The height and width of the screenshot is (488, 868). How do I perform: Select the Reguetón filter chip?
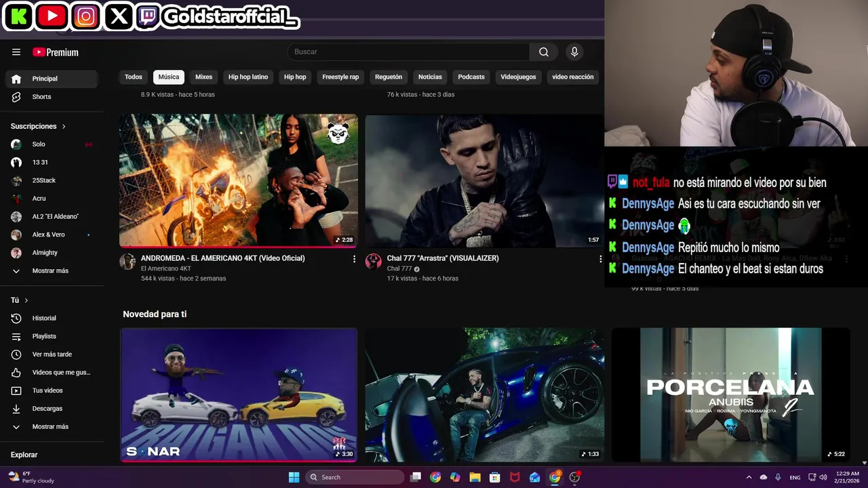(x=389, y=77)
